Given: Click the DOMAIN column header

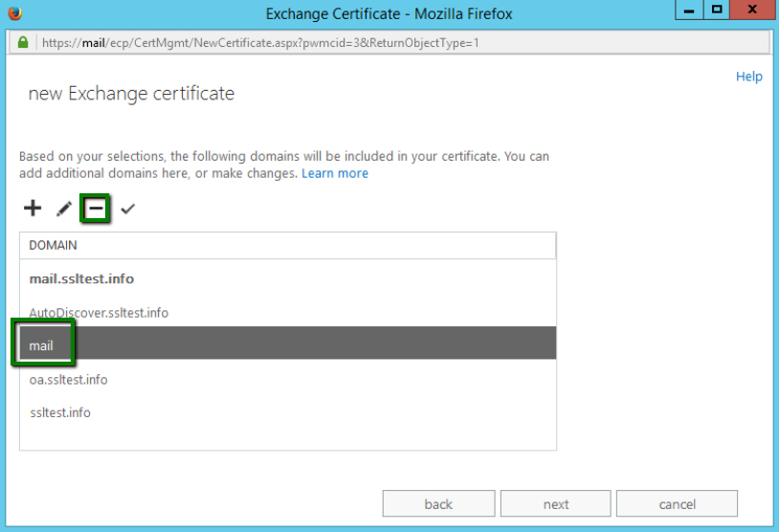Looking at the screenshot, I should click(x=288, y=245).
